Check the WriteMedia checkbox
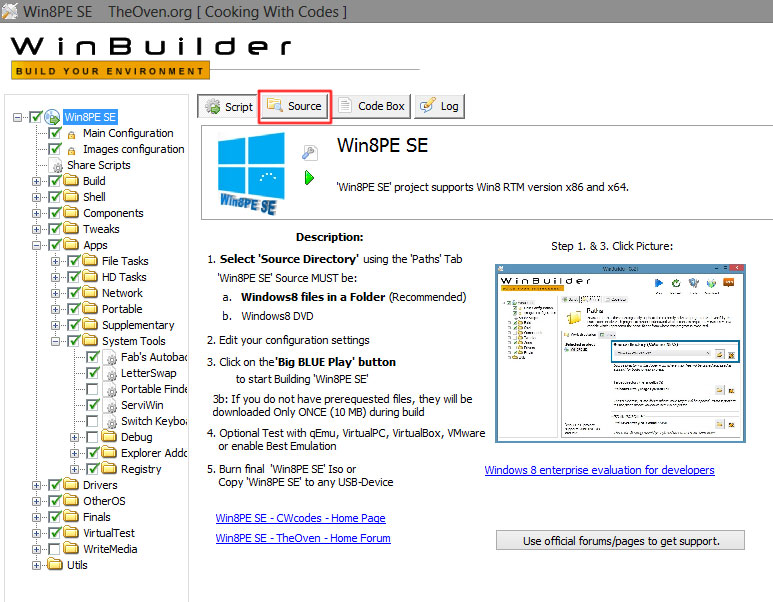 point(55,549)
